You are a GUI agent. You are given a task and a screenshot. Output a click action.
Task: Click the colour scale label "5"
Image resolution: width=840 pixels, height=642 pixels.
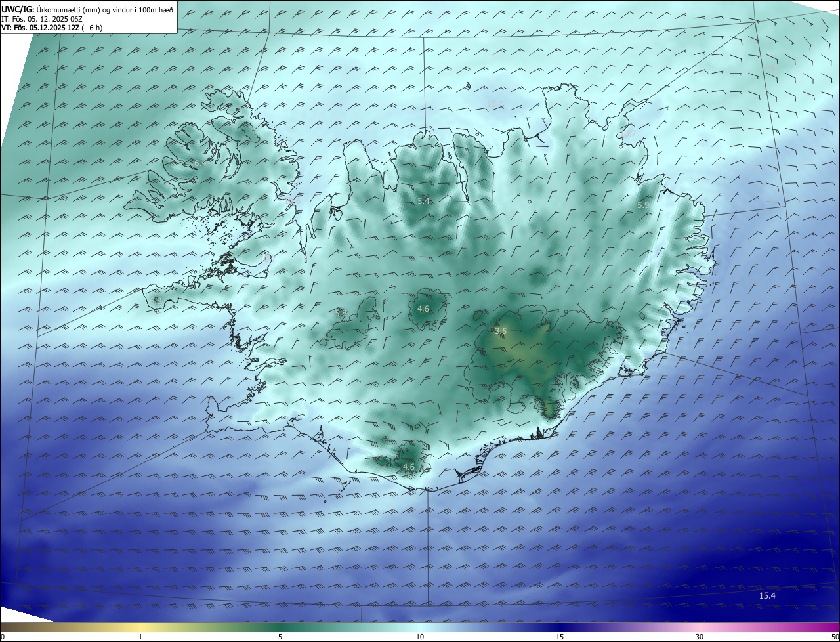(280, 637)
